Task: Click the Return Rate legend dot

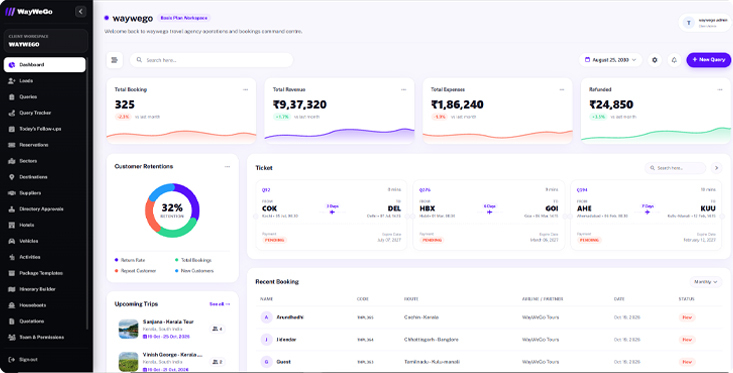Action: click(x=116, y=260)
